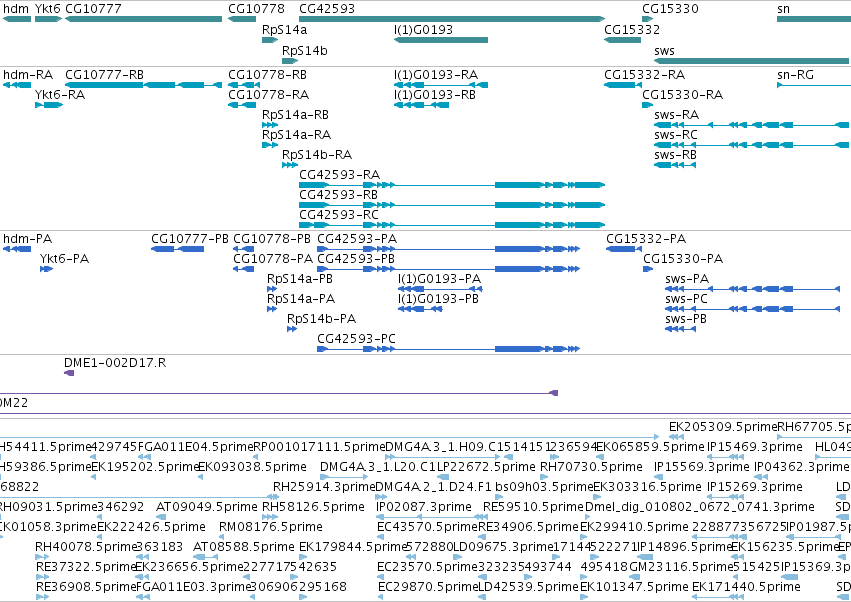This screenshot has height=602, width=851.
Task: Click the RpS14a-RB transcript label
Action: point(295,115)
